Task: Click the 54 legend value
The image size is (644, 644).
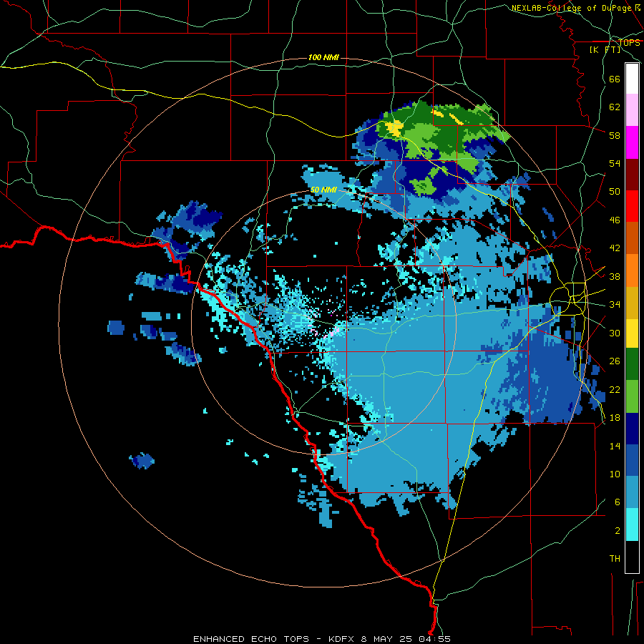Action: click(x=615, y=163)
